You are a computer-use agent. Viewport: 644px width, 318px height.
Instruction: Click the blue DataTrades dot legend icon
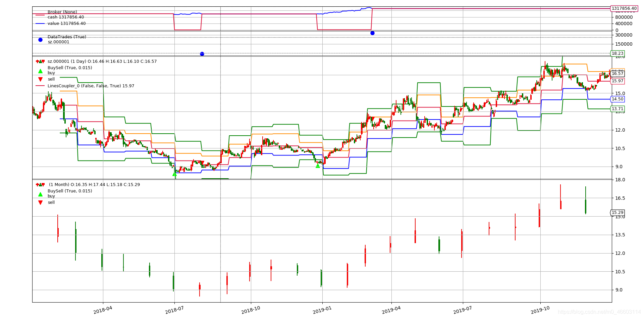[41, 39]
